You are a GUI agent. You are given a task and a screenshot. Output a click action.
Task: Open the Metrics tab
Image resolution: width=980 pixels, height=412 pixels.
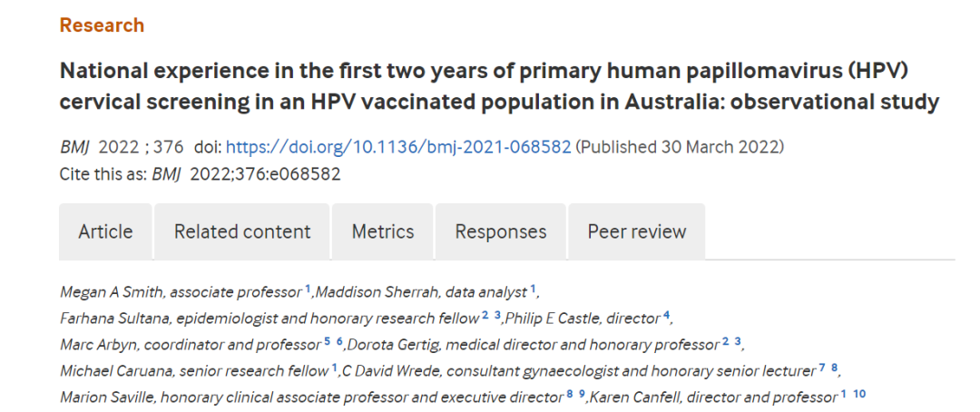tap(383, 231)
